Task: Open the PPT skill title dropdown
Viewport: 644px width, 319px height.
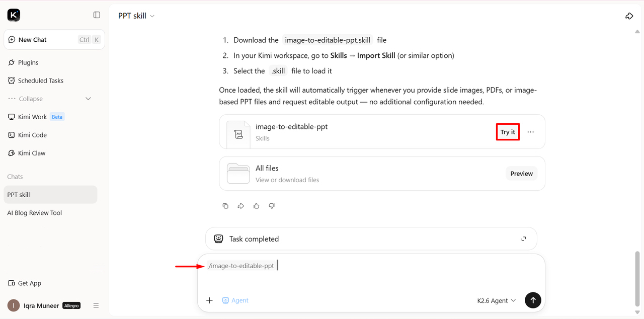Action: pos(136,16)
